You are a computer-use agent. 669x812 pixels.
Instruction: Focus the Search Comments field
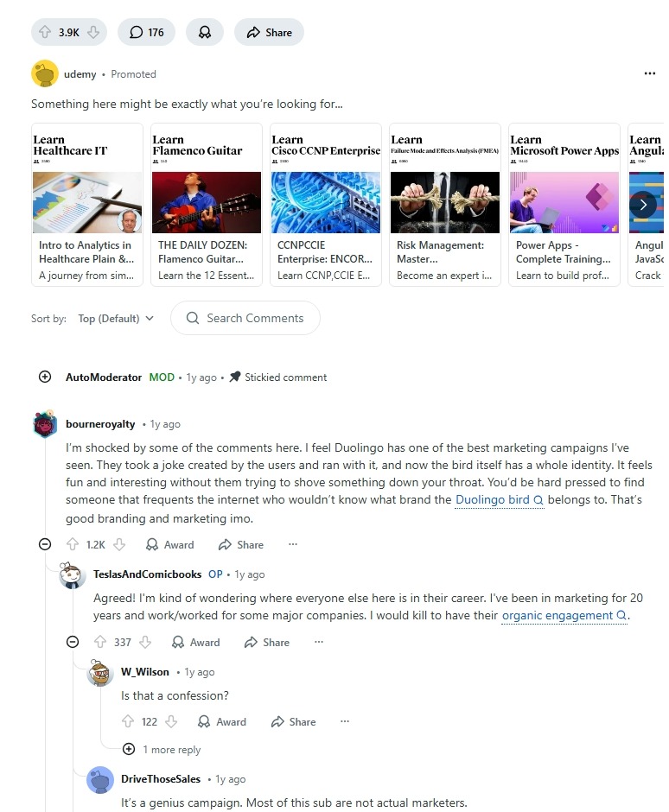[245, 318]
